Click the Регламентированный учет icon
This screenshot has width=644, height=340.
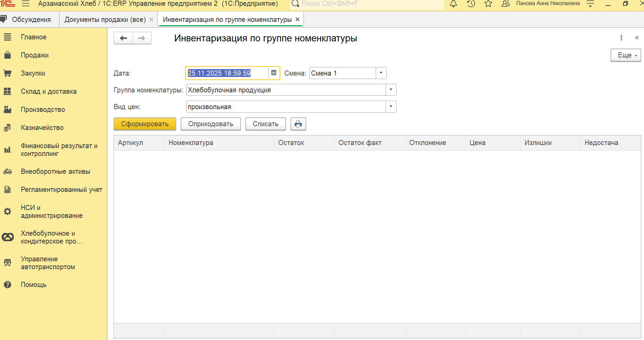pos(8,189)
